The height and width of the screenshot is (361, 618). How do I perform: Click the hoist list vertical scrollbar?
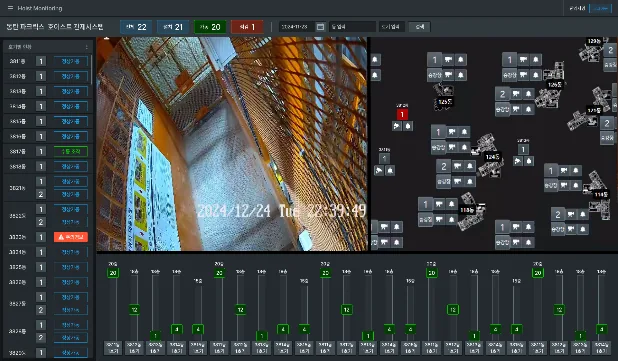pos(91,70)
